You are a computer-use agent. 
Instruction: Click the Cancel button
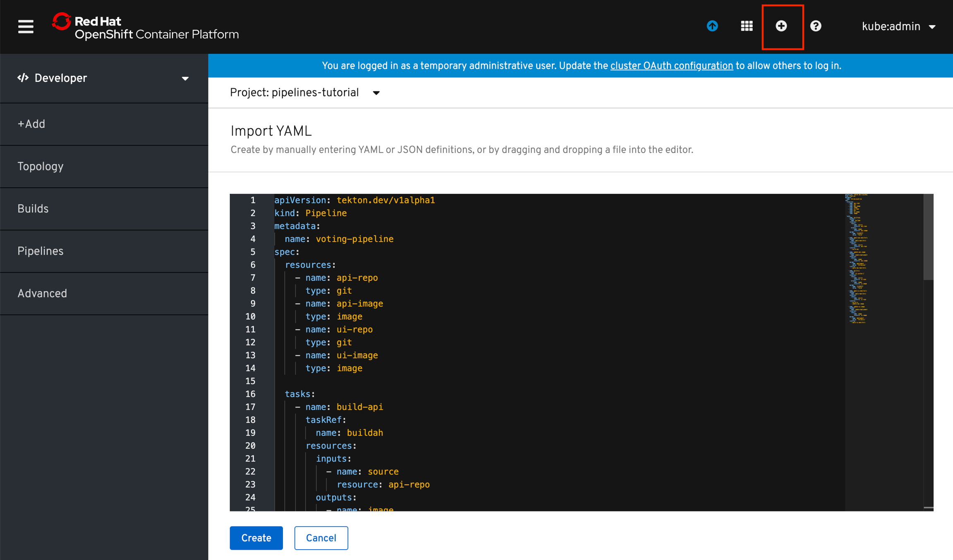click(321, 538)
